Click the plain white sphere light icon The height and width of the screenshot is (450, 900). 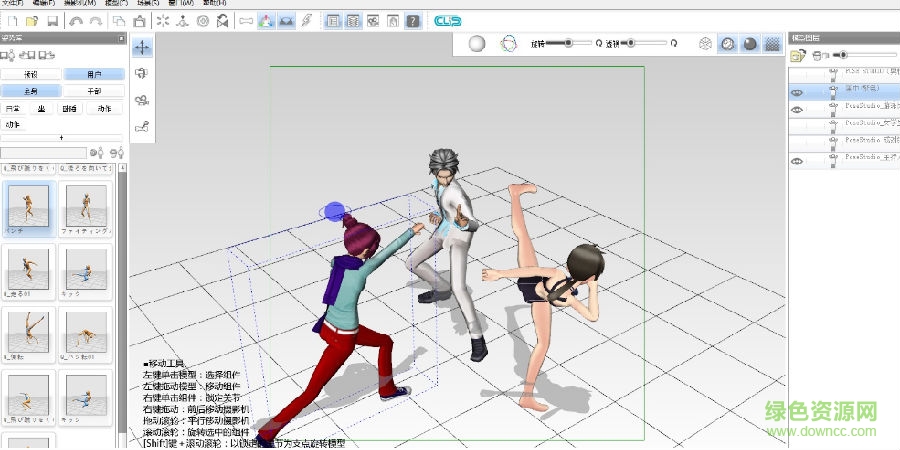477,44
